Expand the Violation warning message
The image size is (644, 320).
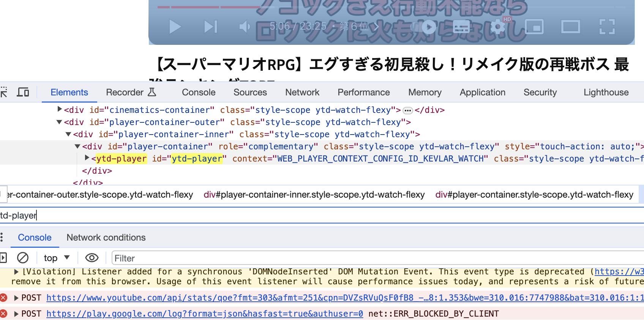(x=16, y=272)
